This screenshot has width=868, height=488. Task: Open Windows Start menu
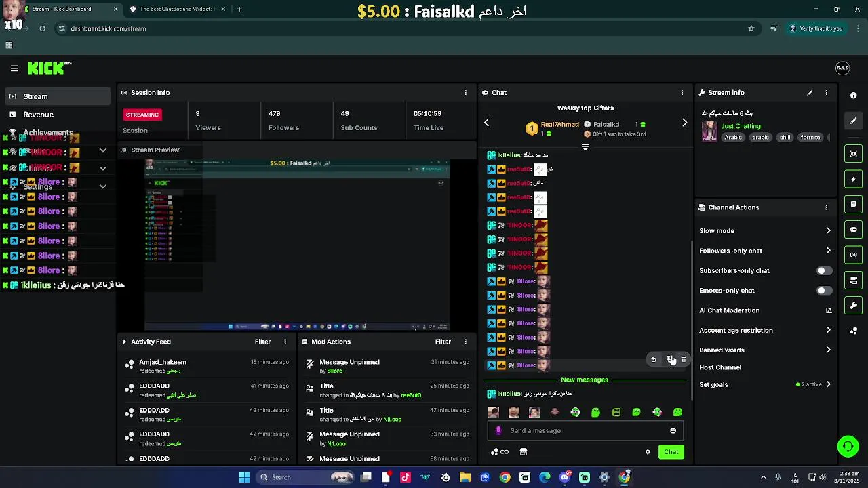tap(244, 477)
